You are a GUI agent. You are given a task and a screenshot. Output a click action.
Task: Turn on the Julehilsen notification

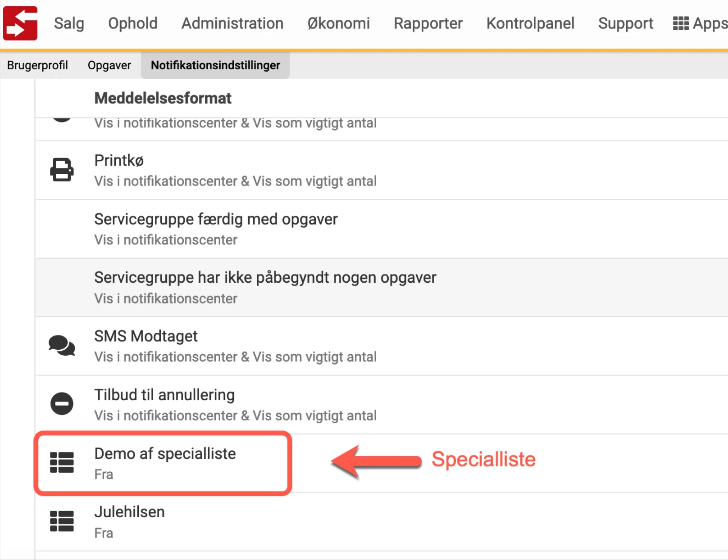(129, 521)
